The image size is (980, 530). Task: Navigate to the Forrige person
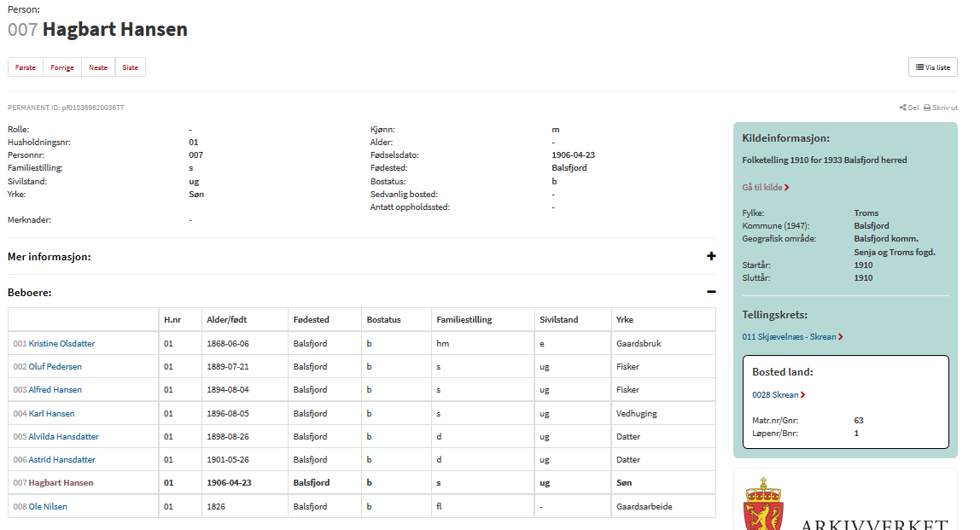click(x=62, y=67)
